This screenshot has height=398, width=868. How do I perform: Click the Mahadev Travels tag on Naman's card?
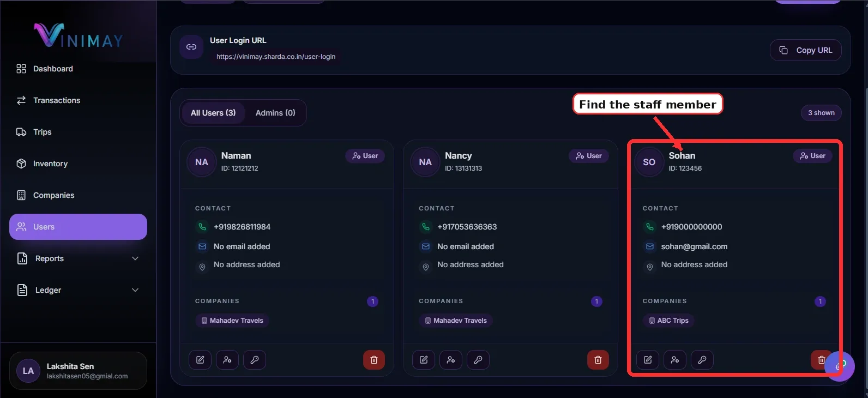232,321
